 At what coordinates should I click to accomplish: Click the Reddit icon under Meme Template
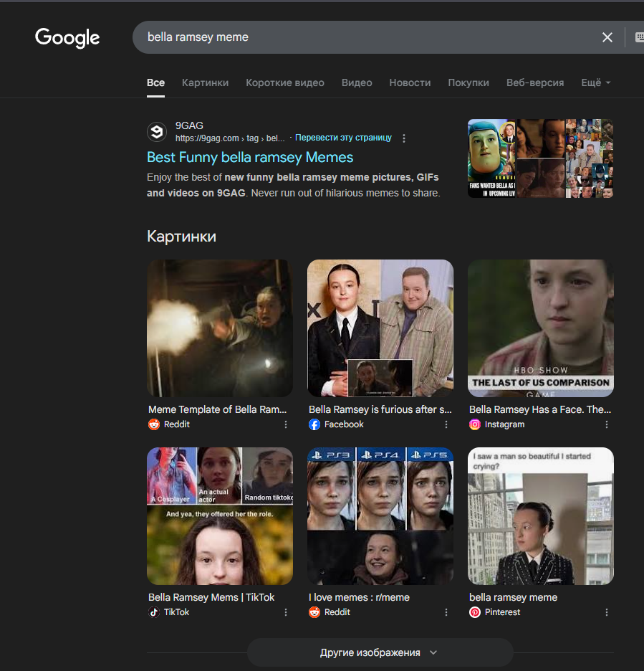(154, 424)
